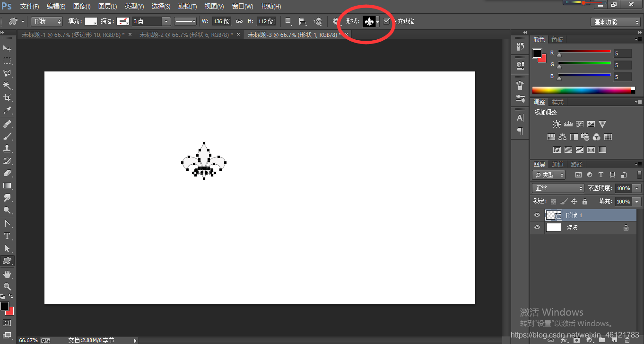
Task: Add a Curves adjustment layer
Action: [x=580, y=124]
